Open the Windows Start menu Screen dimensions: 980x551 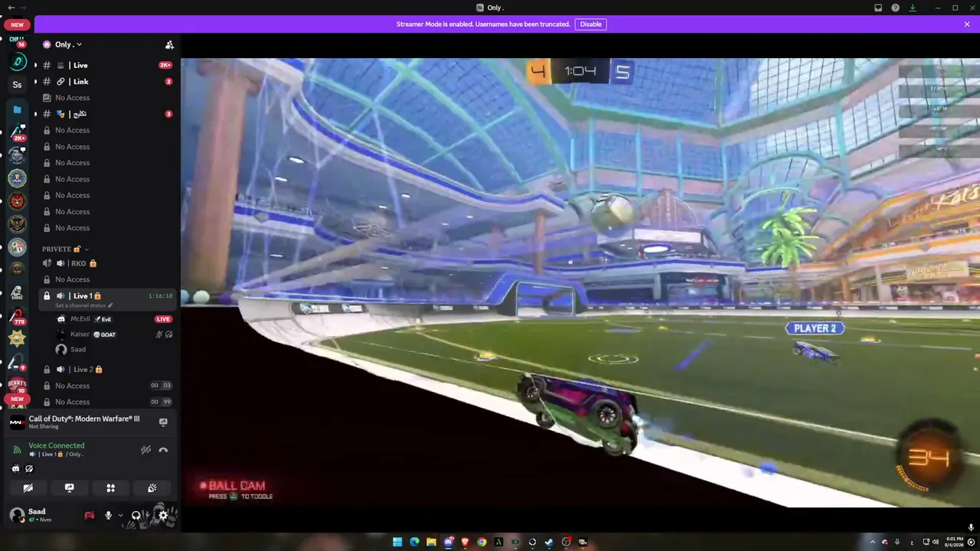397,542
